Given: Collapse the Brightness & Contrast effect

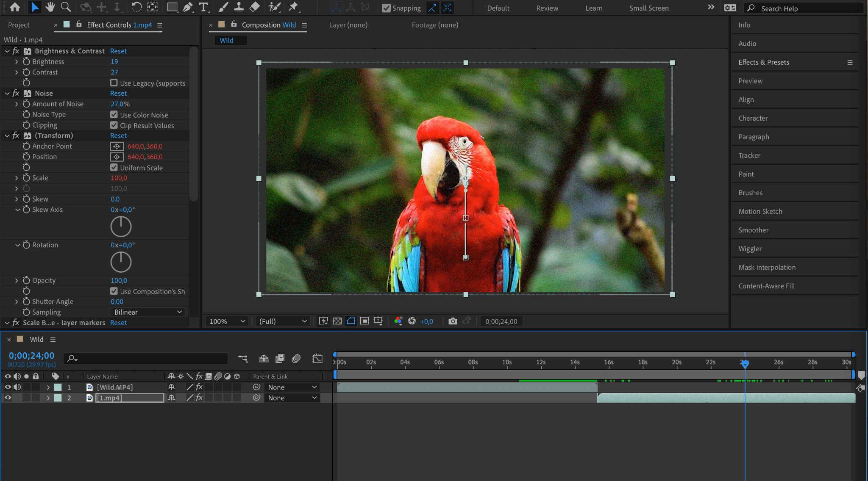Looking at the screenshot, I should coord(7,51).
